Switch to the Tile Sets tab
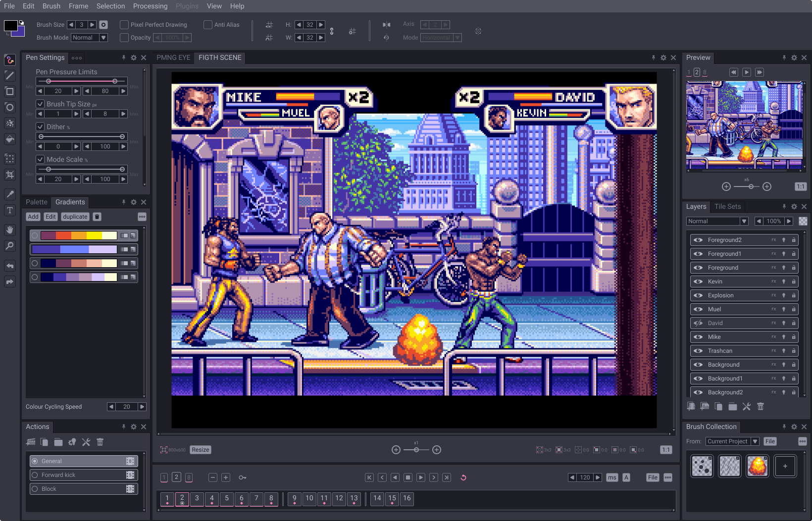Screen dimensions: 812x521 727,207
